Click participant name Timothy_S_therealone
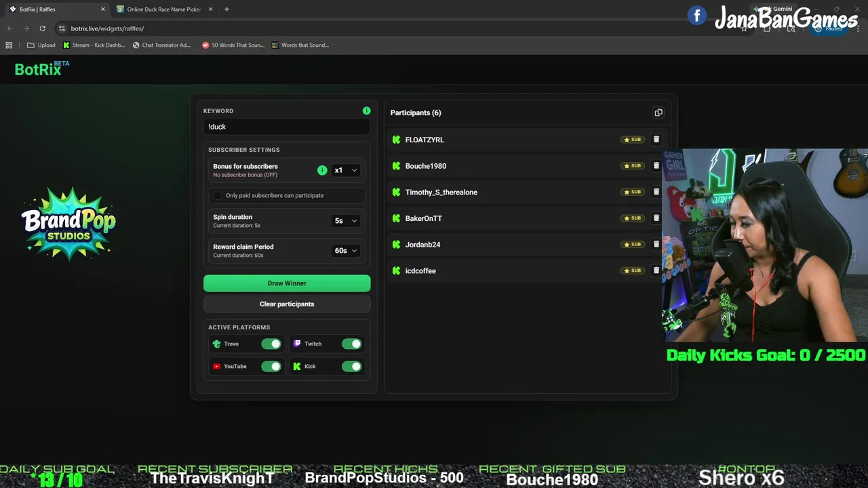 (441, 192)
